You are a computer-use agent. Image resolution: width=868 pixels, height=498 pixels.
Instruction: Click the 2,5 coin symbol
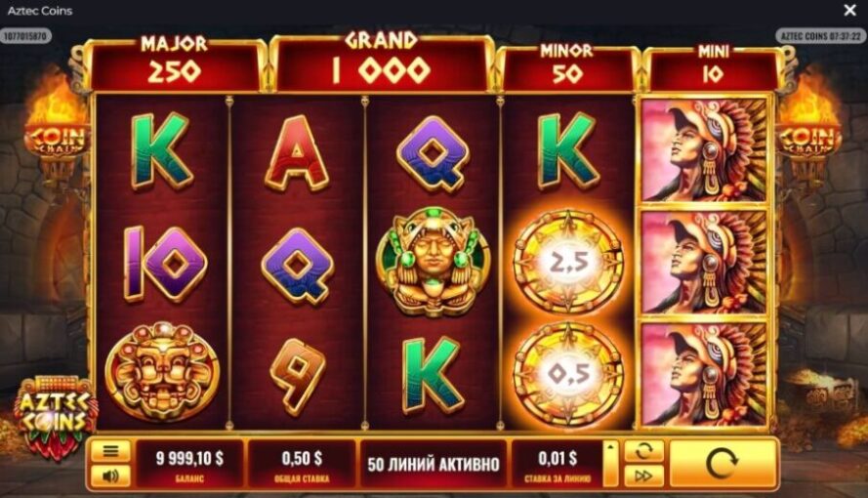click(x=568, y=261)
